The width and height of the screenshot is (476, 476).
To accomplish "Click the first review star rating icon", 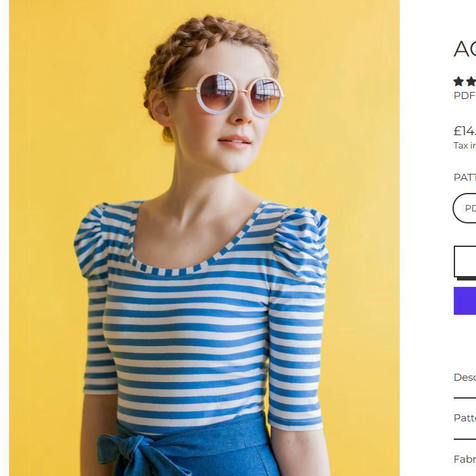I will tap(458, 81).
